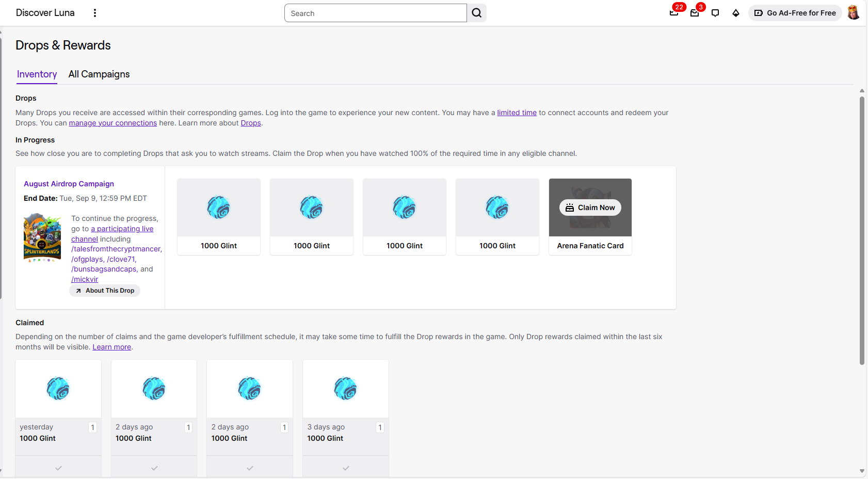Open mail icon with 3 badge

tap(695, 13)
